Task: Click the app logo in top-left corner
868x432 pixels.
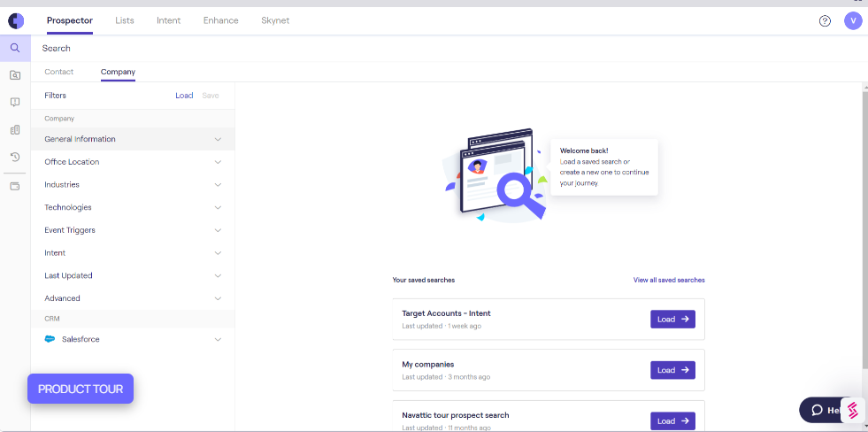Action: coord(16,21)
